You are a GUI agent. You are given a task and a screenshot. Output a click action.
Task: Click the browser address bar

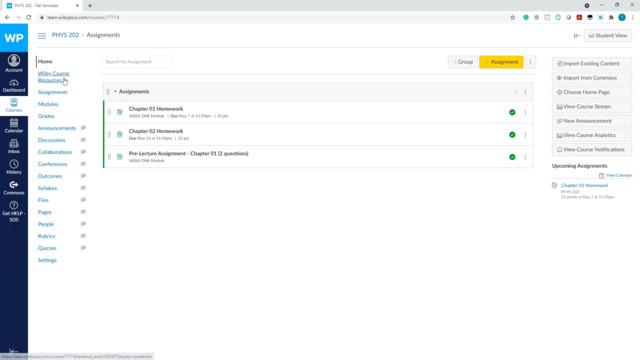tap(273, 18)
